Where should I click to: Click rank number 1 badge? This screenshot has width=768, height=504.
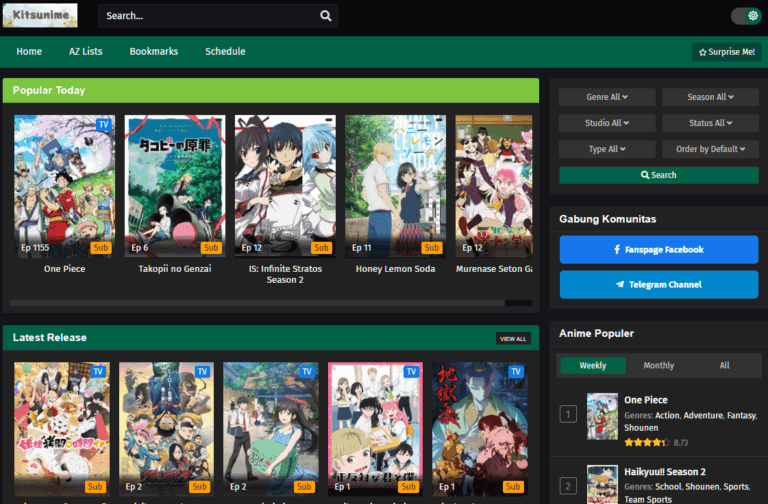click(568, 415)
